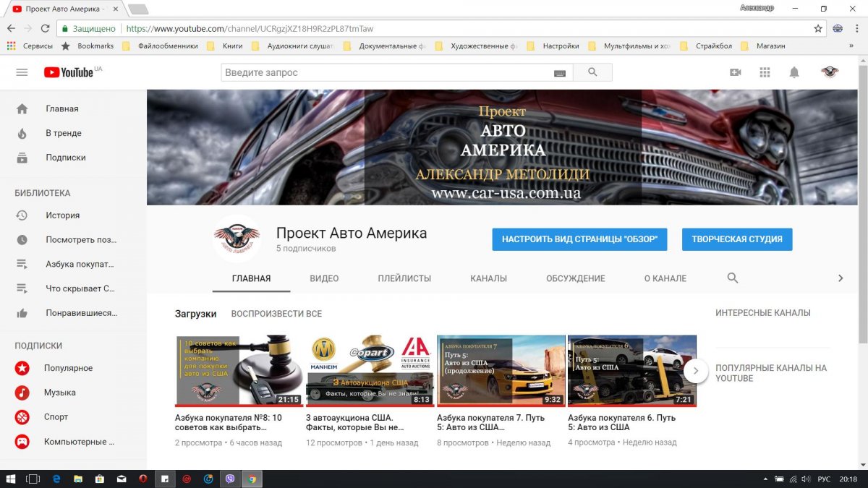Click the РУС language indicator

pos(824,479)
